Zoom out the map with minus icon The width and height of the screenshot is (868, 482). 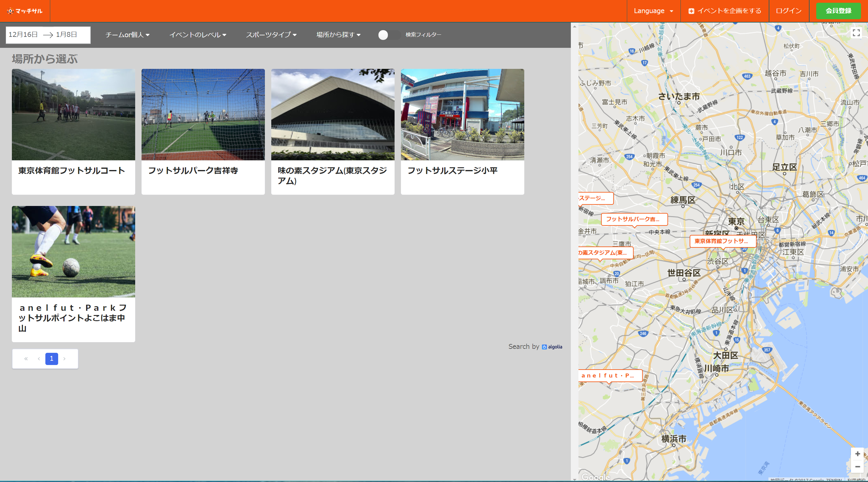(x=857, y=466)
